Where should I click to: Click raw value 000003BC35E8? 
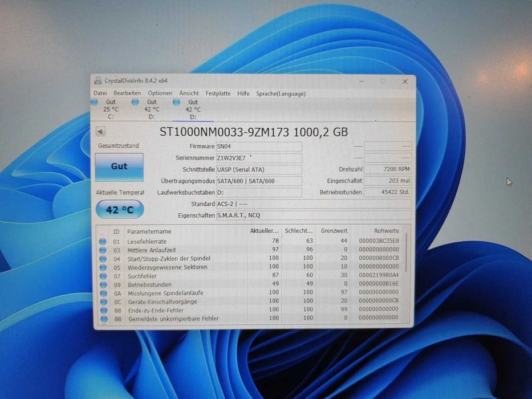tap(379, 241)
